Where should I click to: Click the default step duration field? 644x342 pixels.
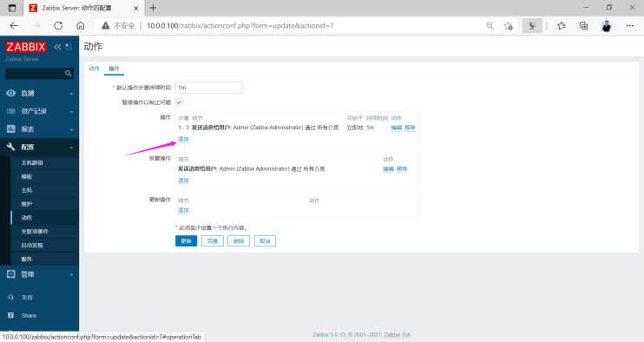209,88
